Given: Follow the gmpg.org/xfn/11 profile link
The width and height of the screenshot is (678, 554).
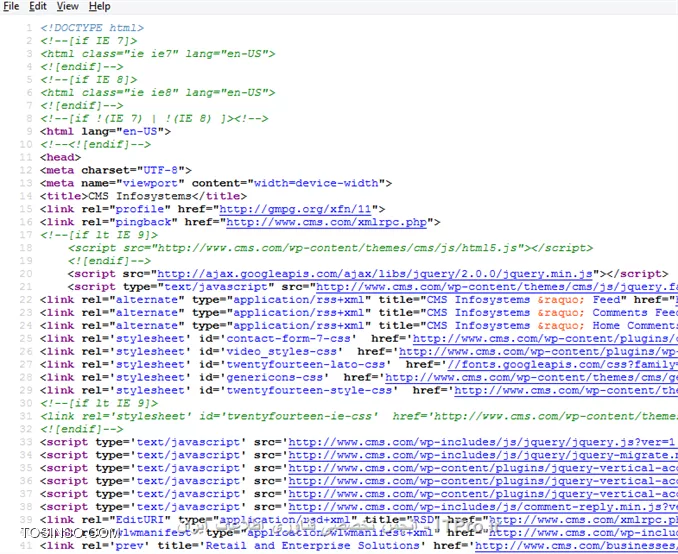Looking at the screenshot, I should click(295, 209).
